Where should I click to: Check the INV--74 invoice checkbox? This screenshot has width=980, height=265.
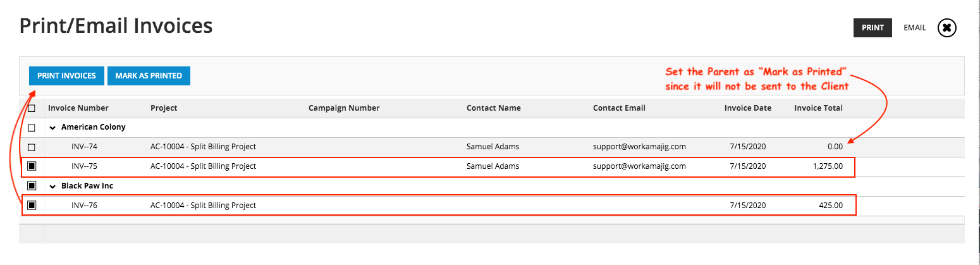(x=32, y=147)
